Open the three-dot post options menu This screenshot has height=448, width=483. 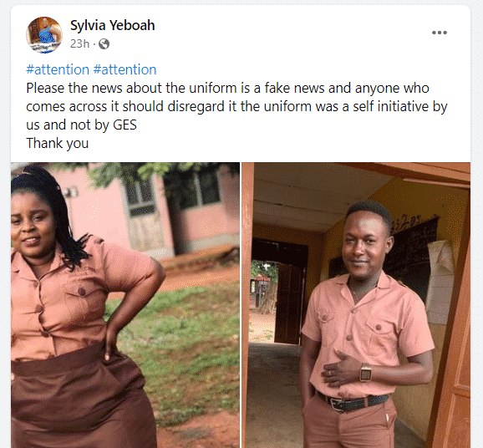click(x=440, y=33)
